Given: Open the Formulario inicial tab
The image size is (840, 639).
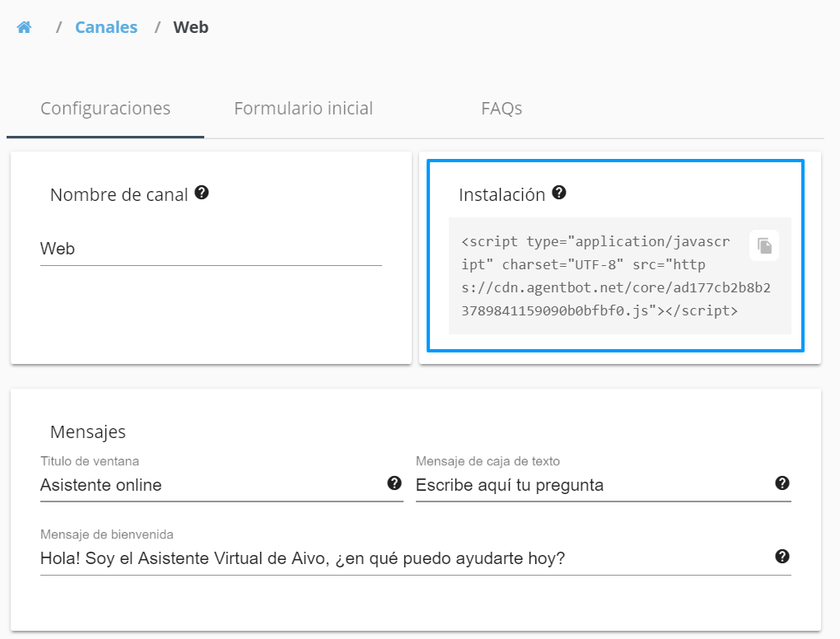Looking at the screenshot, I should click(x=303, y=109).
